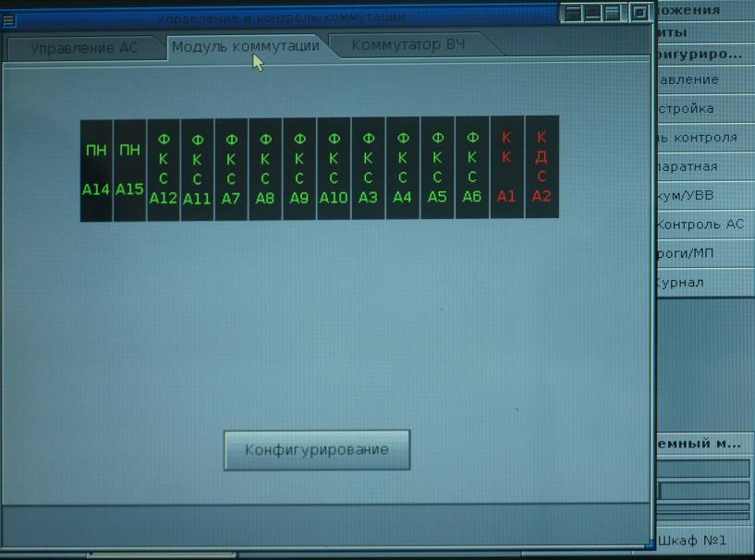Click the first window control icon in the title bar

[573, 14]
